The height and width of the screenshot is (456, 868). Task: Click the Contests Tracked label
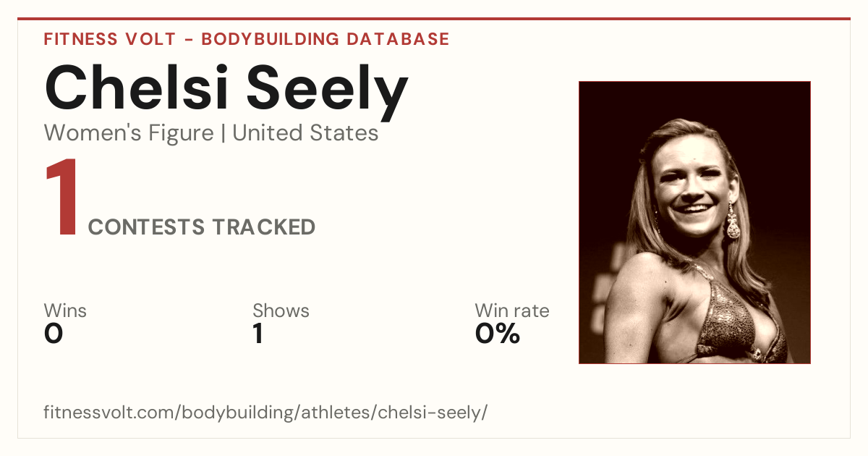[x=202, y=227]
